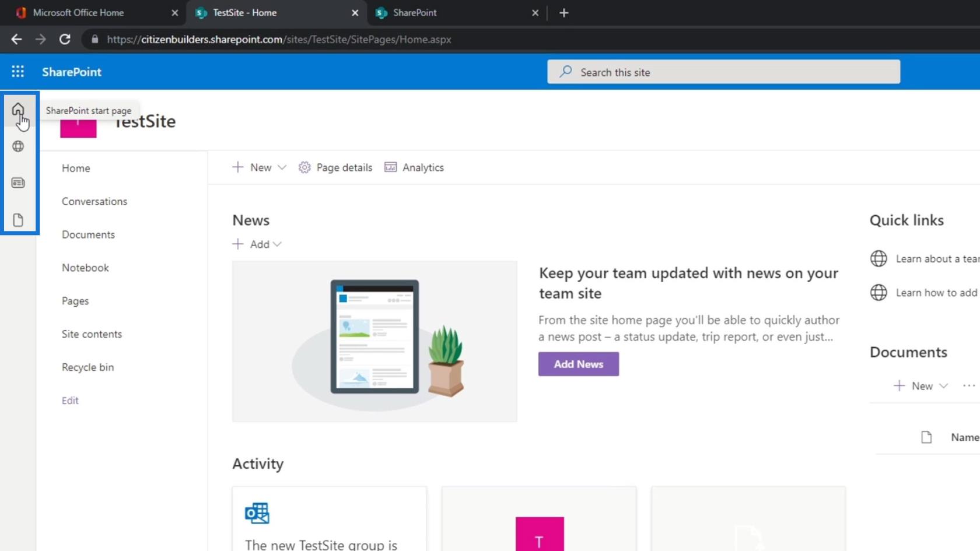Click the globe icon for Learn about a team link
Screen dimensions: 980x551
tap(878, 258)
